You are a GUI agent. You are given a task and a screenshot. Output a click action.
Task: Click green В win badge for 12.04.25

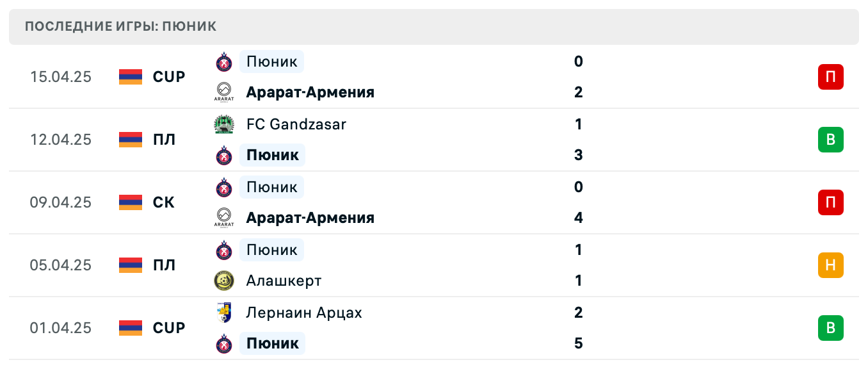pyautogui.click(x=830, y=140)
